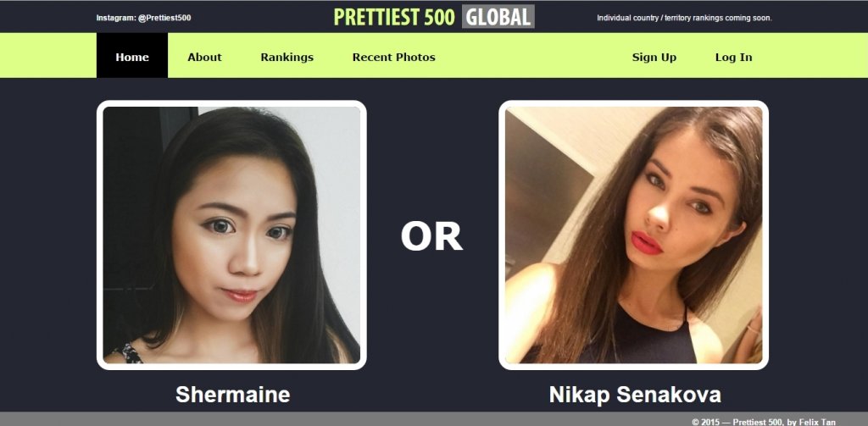Click the Shermaine name label
Screen dimensions: 868x426
click(232, 395)
